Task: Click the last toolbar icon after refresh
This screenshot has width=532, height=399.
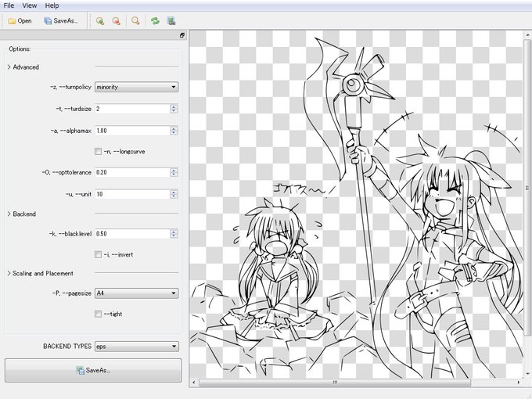Action: point(171,21)
